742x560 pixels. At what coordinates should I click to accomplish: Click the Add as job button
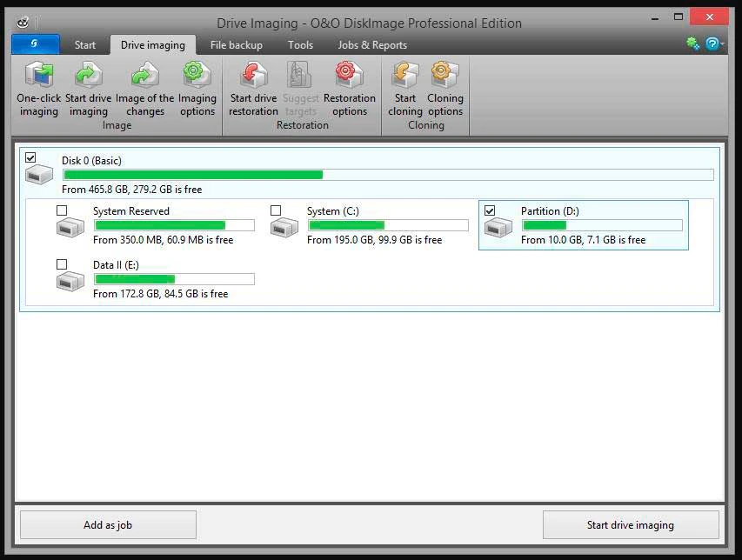pos(108,524)
